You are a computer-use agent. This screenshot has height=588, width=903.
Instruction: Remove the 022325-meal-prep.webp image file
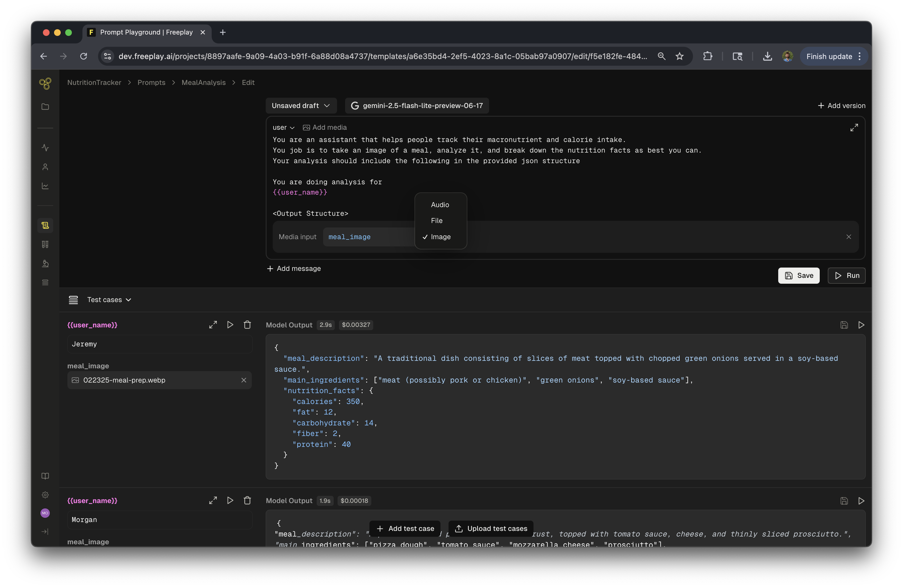[244, 380]
